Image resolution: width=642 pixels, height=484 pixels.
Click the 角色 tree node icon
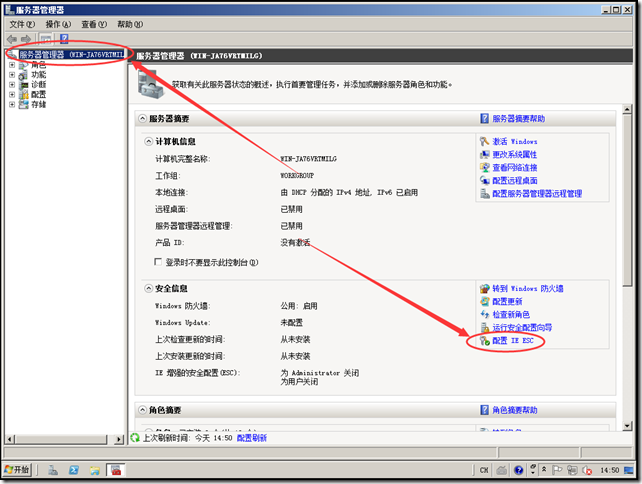pyautogui.click(x=24, y=65)
